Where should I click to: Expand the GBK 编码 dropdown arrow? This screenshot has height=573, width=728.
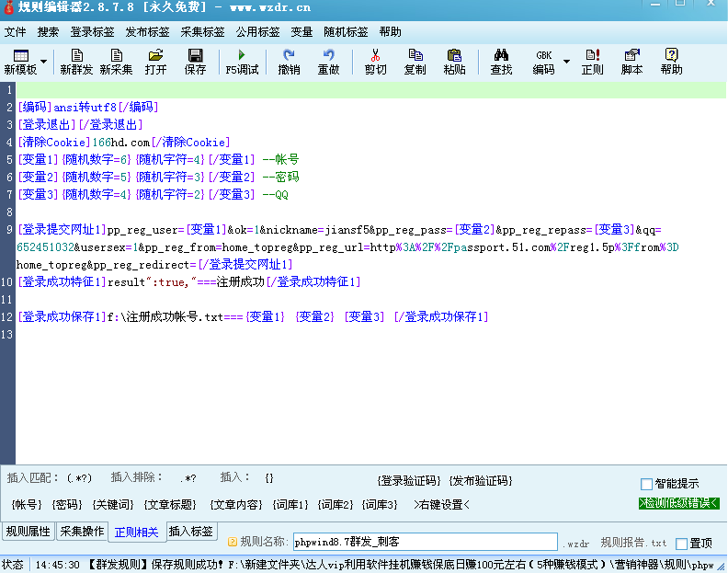[566, 62]
